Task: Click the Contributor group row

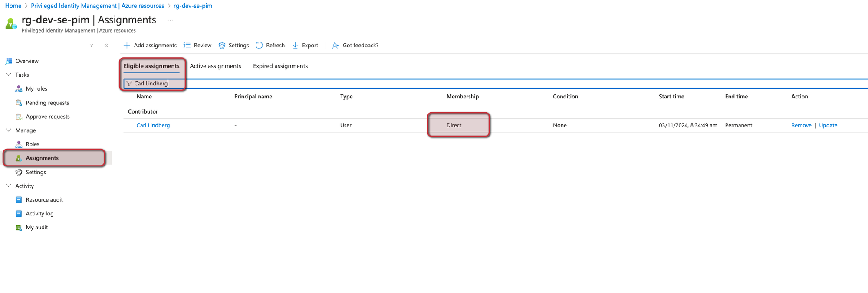Action: click(x=496, y=111)
